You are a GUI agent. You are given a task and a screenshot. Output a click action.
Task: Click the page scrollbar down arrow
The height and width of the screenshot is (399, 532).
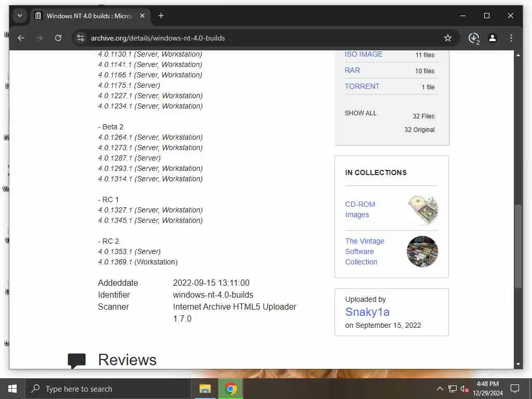coord(518,364)
